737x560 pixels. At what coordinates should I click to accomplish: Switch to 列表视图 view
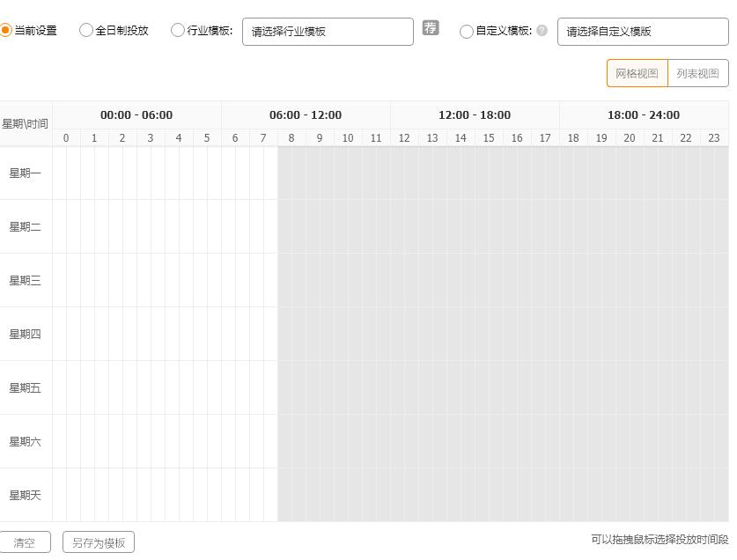[x=696, y=72]
